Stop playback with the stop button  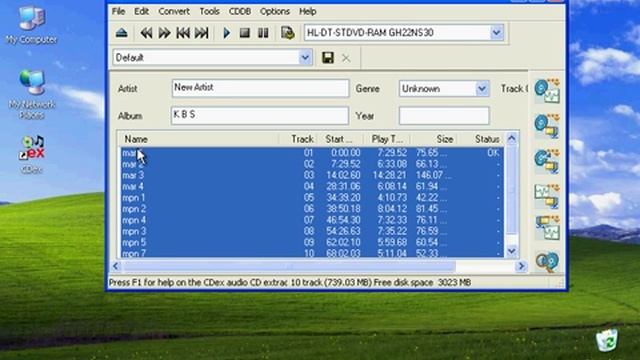244,33
